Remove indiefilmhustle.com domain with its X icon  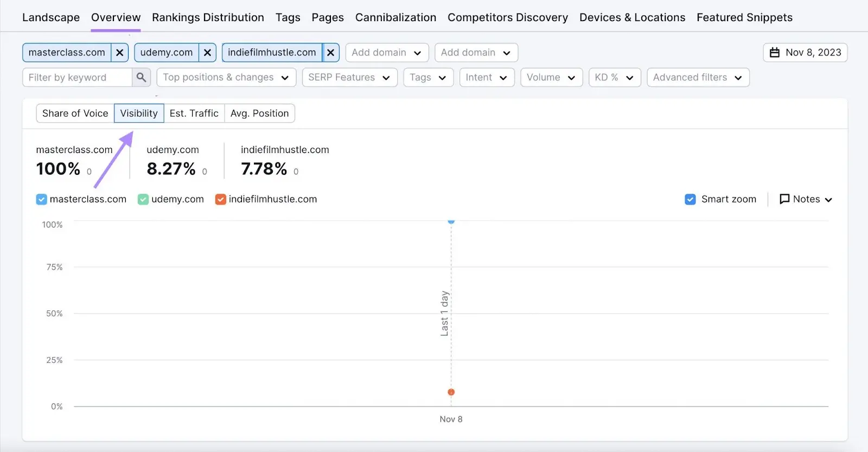[330, 53]
